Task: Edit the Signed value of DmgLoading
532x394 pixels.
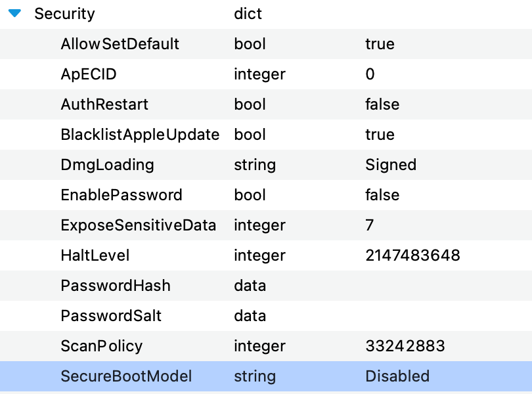Action: [x=391, y=165]
